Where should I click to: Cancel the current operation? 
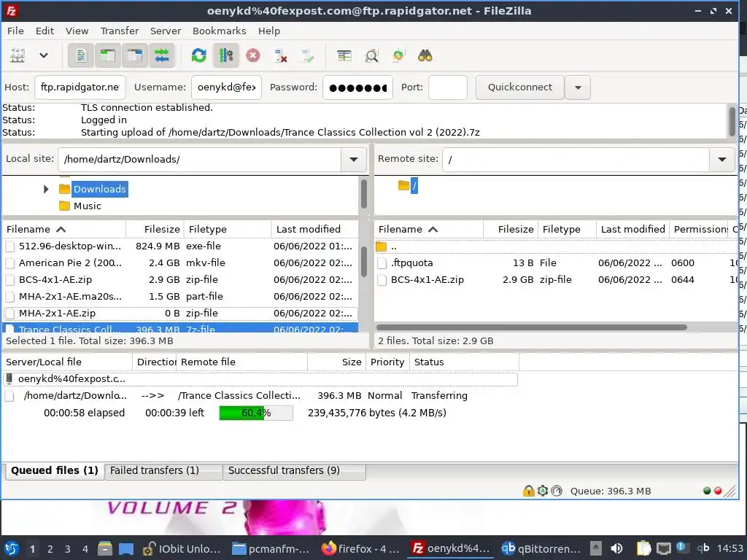[253, 55]
